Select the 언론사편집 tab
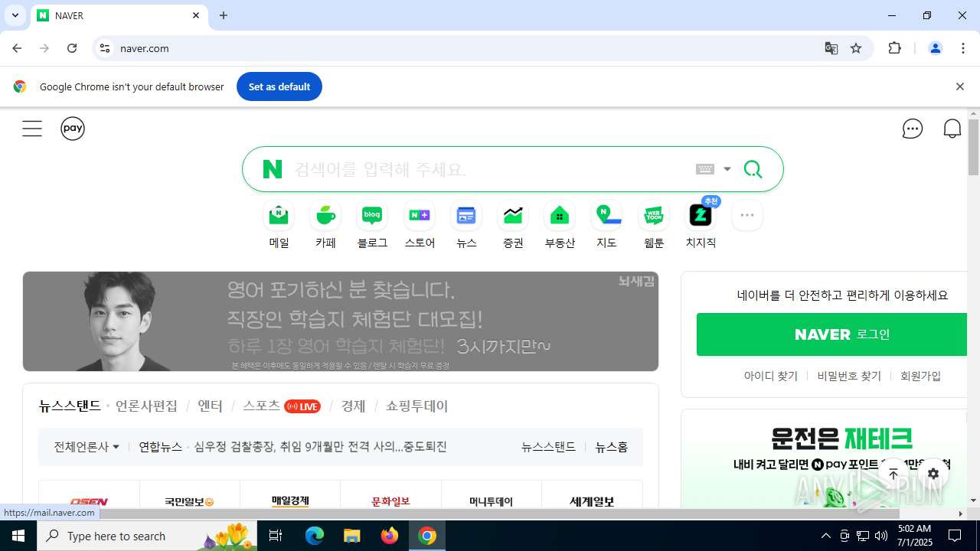The width and height of the screenshot is (980, 551). pyautogui.click(x=146, y=406)
